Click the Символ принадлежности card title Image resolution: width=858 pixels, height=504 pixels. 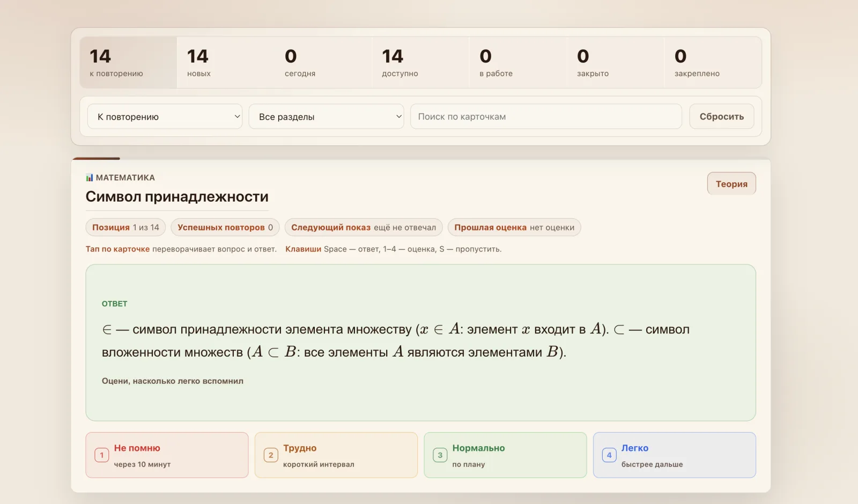click(x=177, y=197)
